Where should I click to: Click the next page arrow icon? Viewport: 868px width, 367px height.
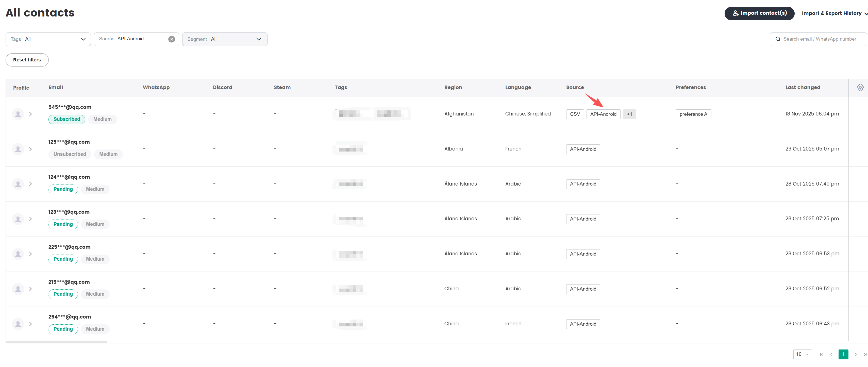tap(855, 354)
